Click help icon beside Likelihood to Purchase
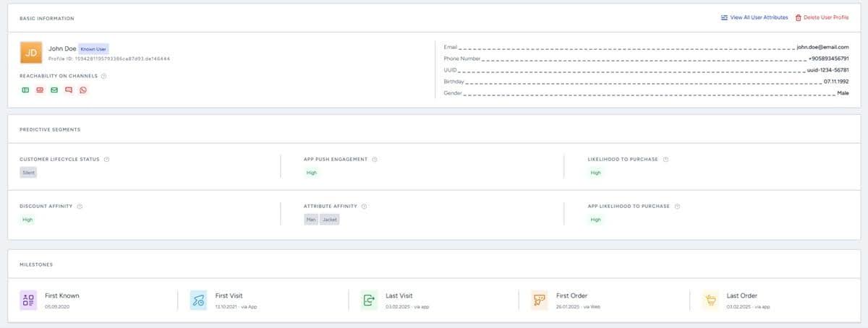This screenshot has width=868, height=328. (665, 159)
